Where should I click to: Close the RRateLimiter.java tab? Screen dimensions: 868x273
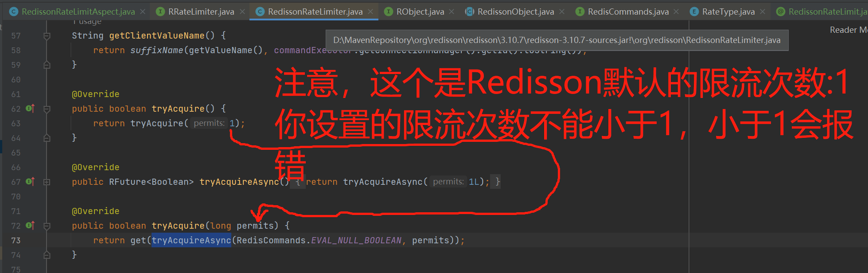[x=242, y=12]
